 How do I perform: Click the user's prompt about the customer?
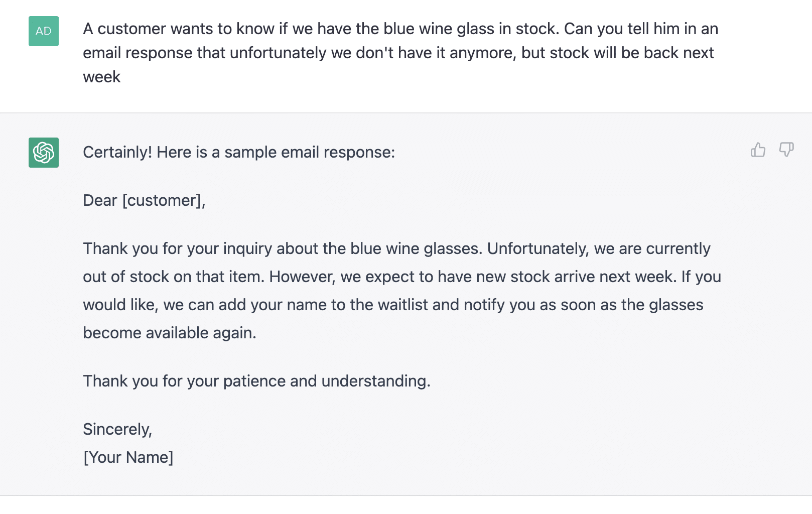400,53
